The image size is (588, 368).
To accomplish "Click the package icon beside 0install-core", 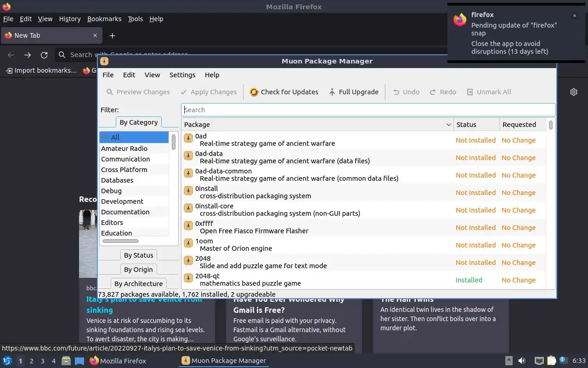I will 188,208.
